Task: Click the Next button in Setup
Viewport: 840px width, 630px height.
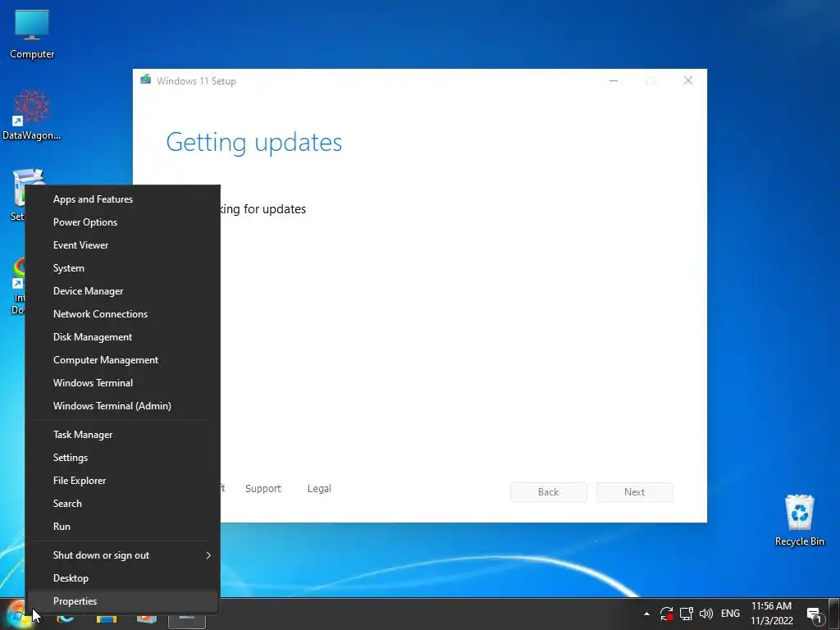Action: tap(634, 492)
